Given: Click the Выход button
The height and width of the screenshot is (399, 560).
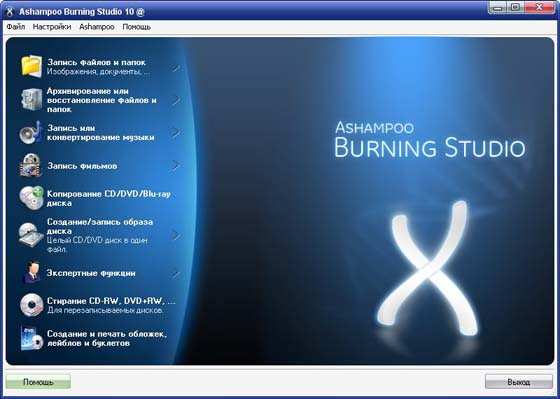Looking at the screenshot, I should click(x=519, y=382).
